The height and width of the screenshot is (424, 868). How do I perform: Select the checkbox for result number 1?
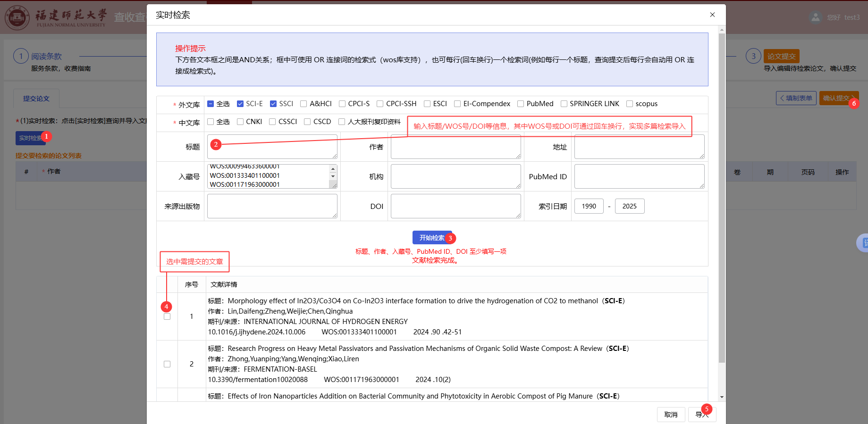point(167,316)
